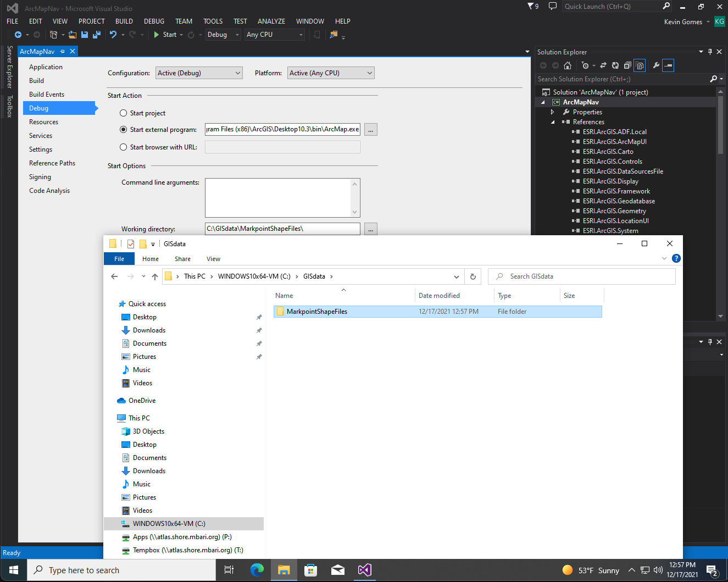Image resolution: width=728 pixels, height=582 pixels.
Task: Open Visual Studio from the taskbar
Action: 364,570
